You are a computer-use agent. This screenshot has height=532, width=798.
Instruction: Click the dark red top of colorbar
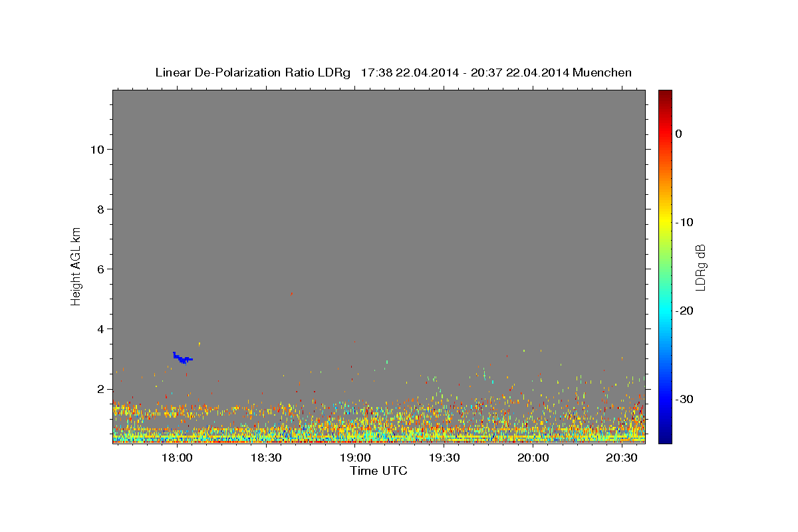(665, 94)
